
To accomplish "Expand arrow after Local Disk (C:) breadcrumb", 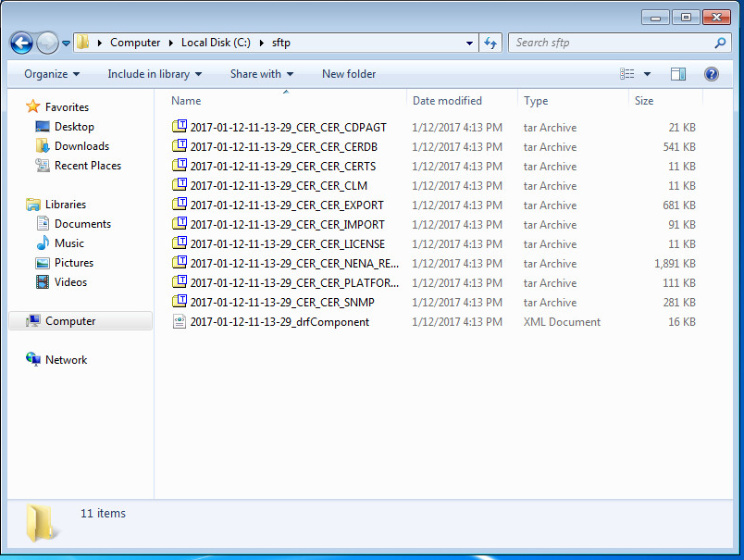I will [x=261, y=44].
